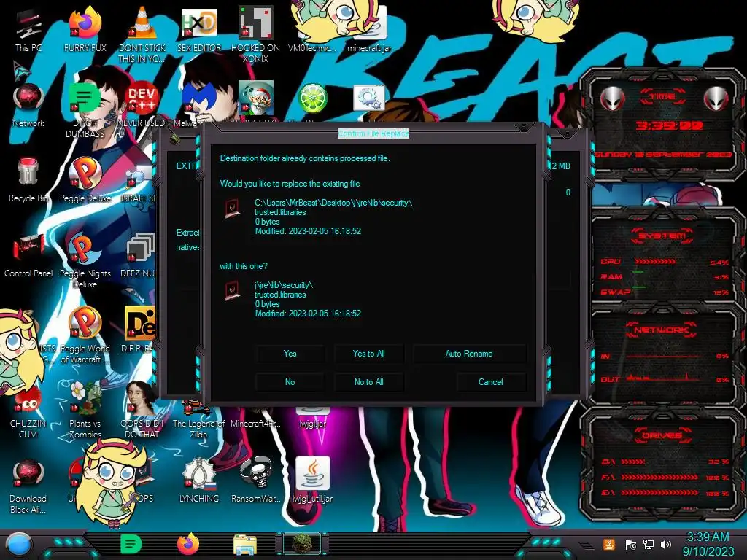Open the Recycle Bin
This screenshot has height=560, width=747.
[28, 180]
